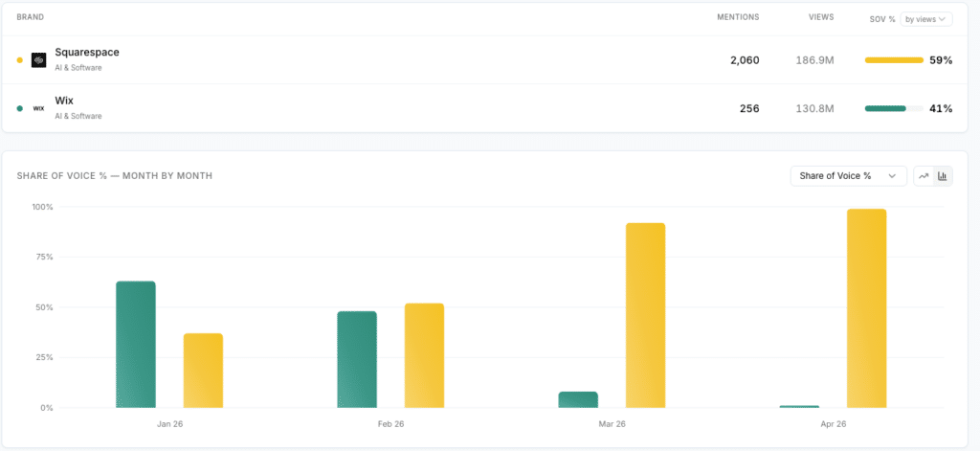Click 'AI & Software' under Squarespace

[78, 68]
